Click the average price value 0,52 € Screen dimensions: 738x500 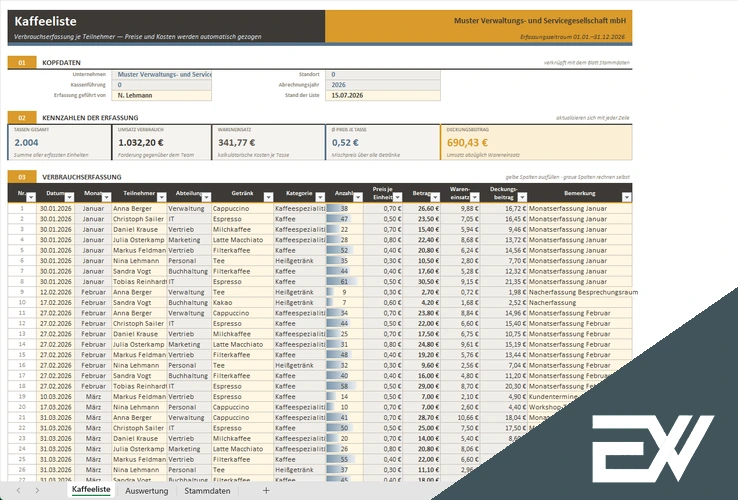[x=345, y=143]
